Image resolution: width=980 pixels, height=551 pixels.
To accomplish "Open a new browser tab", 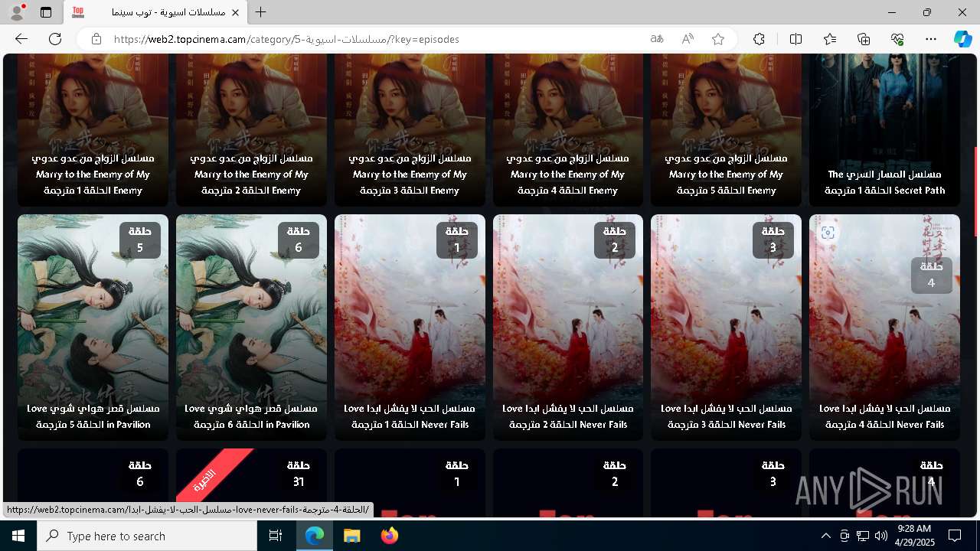I will click(261, 12).
